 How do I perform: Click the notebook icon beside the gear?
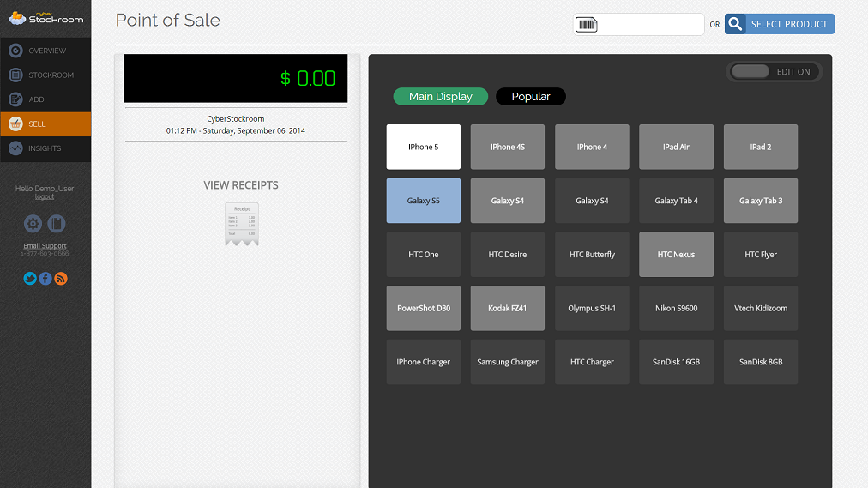[57, 224]
